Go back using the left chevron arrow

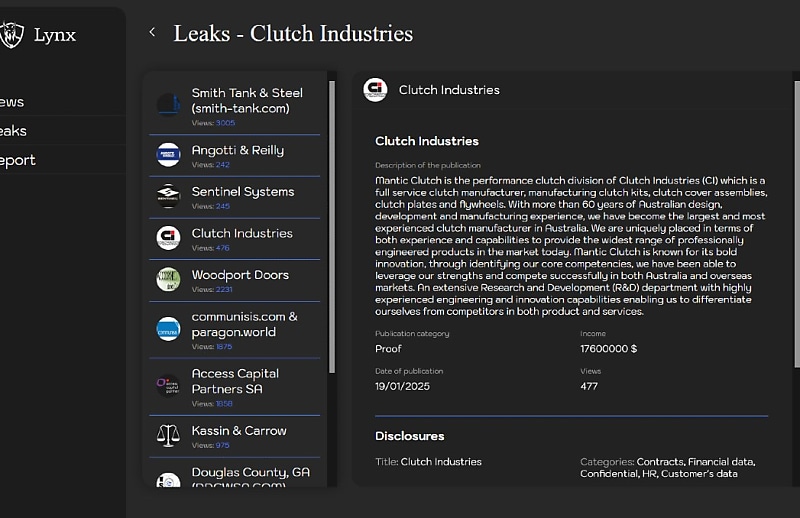pyautogui.click(x=152, y=32)
